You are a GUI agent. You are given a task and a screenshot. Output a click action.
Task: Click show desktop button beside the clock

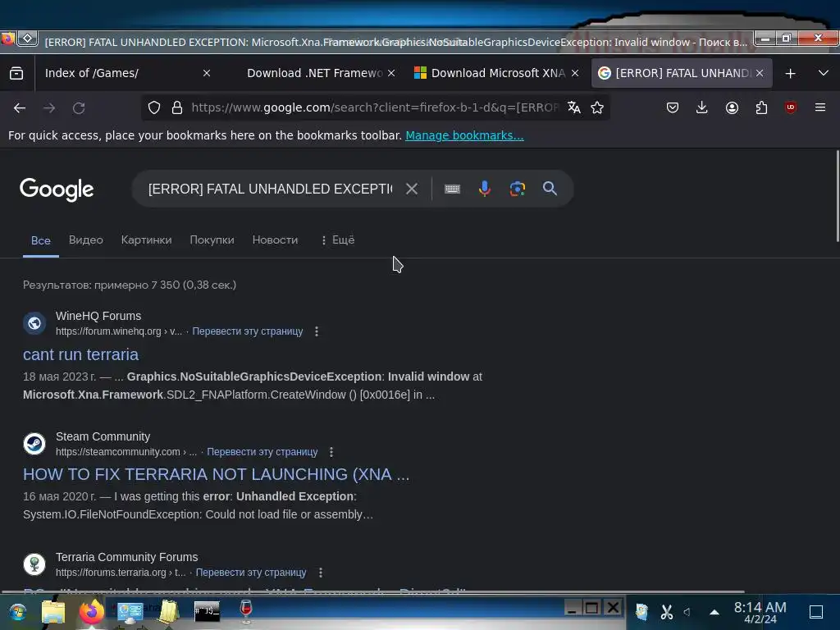click(816, 612)
